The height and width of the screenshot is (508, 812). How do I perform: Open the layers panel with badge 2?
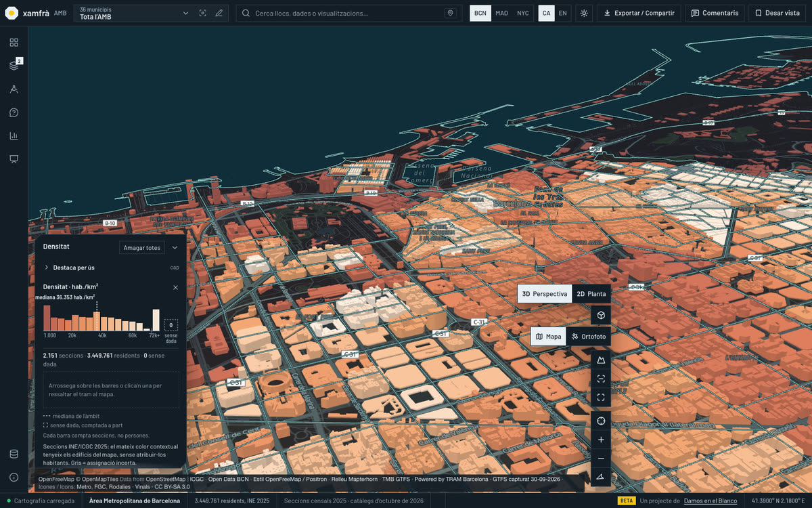[x=14, y=66]
